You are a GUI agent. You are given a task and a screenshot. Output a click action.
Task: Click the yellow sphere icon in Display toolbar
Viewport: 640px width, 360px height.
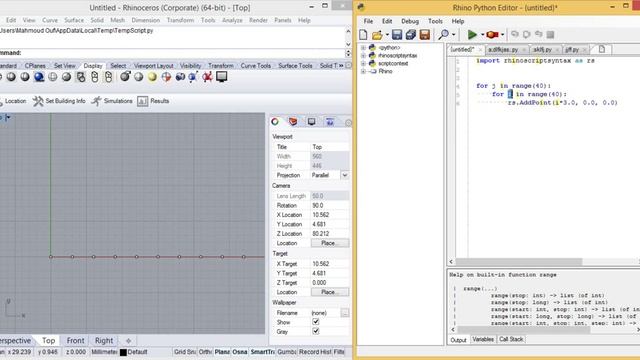point(152,77)
